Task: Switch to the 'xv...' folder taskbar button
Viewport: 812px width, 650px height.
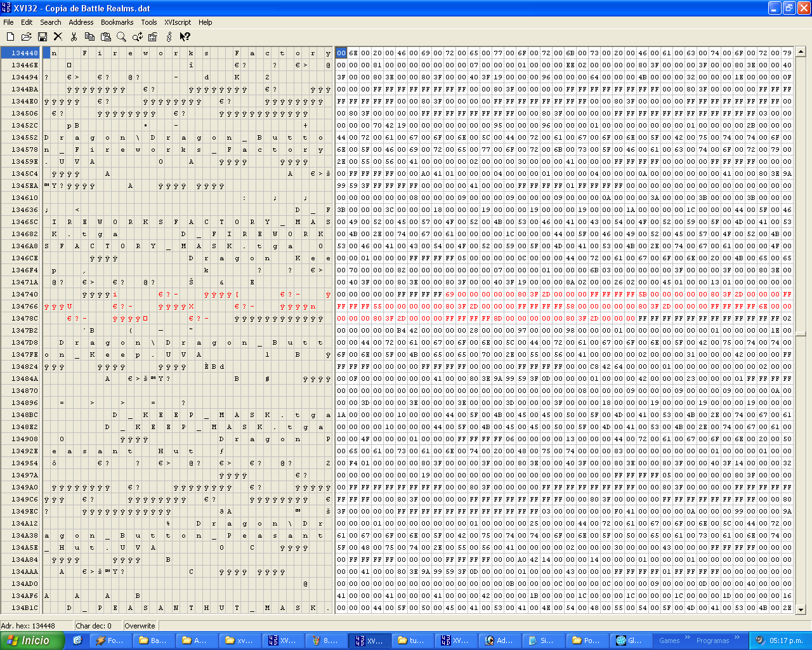Action: [x=240, y=640]
